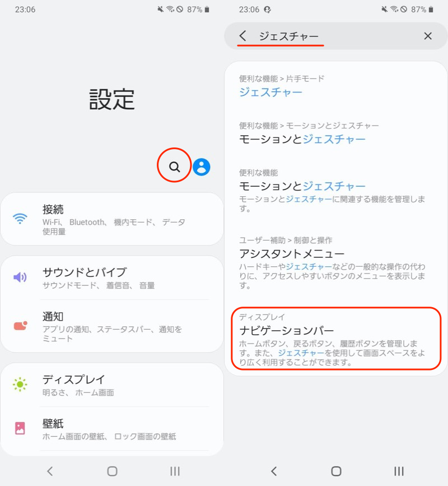Open the アシスタントメニュー search result
The image size is (448, 486).
(336, 262)
